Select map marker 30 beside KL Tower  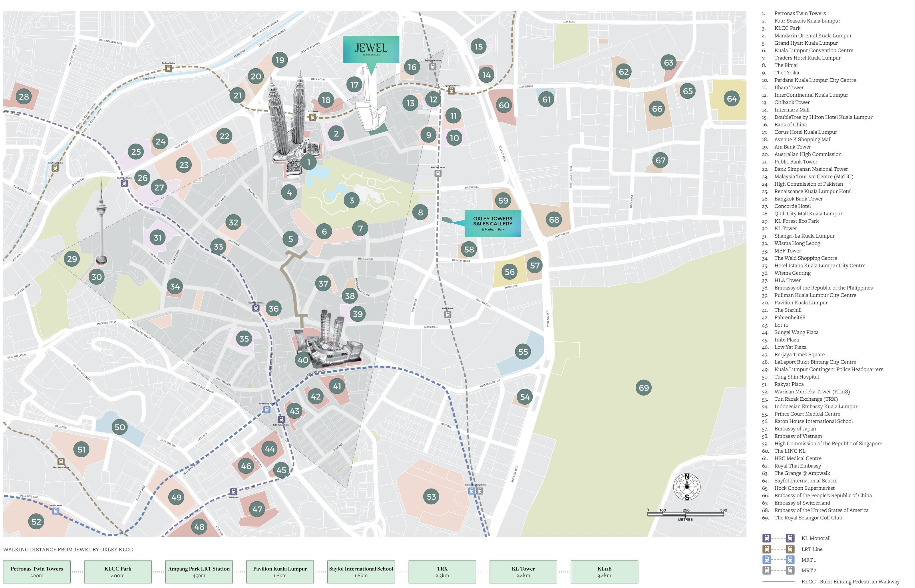97,277
